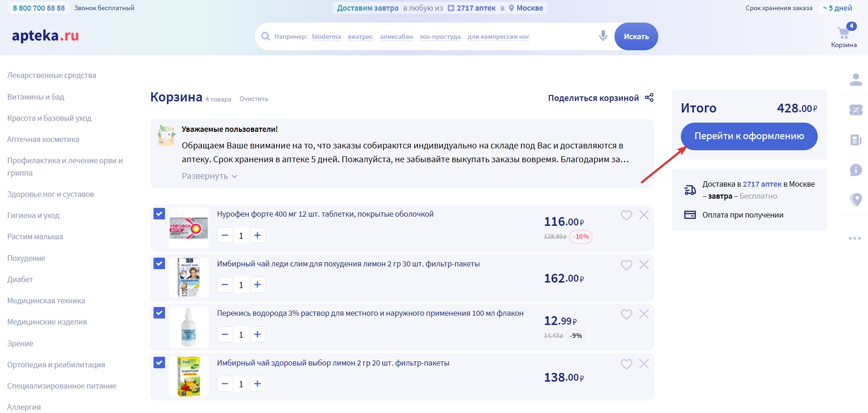The height and width of the screenshot is (413, 868).
Task: Select bioderma search suggestion
Action: click(326, 36)
